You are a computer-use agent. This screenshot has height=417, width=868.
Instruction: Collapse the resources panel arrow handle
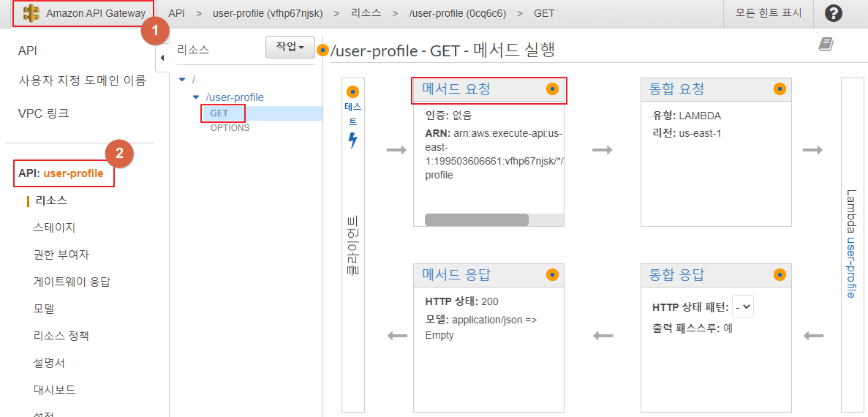coord(162,58)
